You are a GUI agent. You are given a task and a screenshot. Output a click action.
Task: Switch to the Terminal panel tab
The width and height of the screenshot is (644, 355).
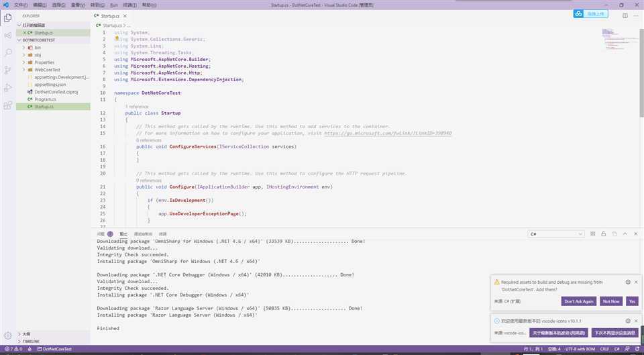tap(163, 234)
